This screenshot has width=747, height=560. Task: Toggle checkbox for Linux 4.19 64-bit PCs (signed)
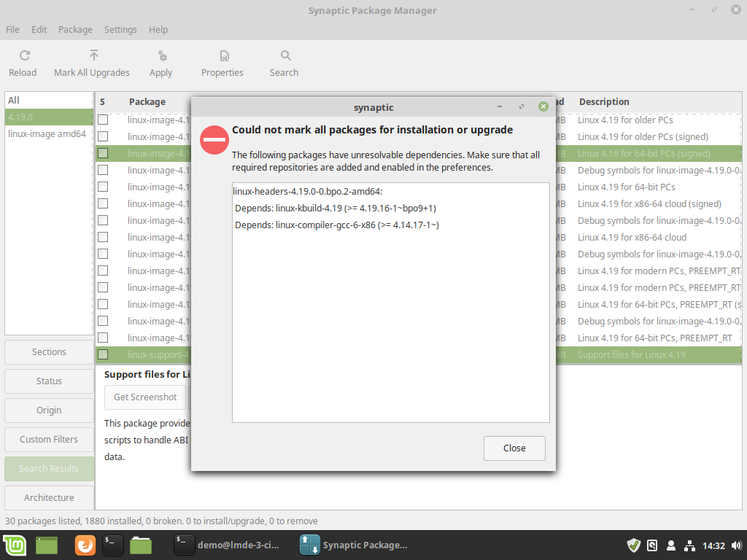[103, 153]
